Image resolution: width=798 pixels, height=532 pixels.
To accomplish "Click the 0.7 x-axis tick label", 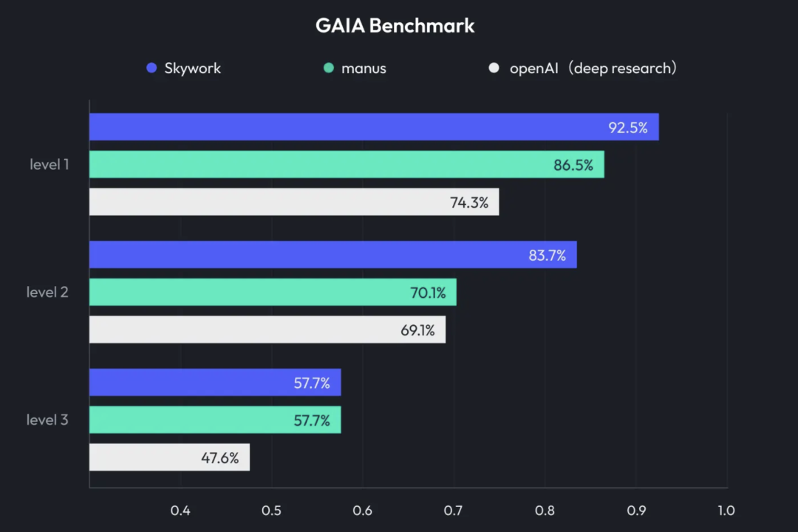I will tap(453, 510).
